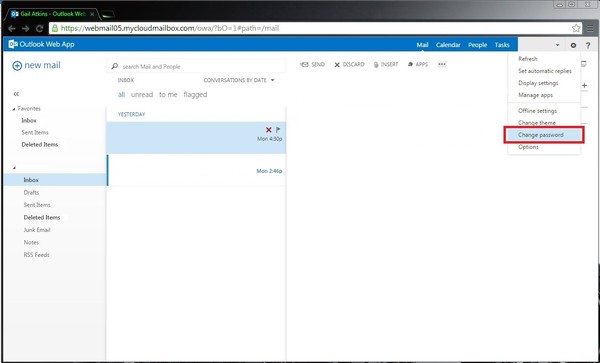Filter messages by to me
600x363 pixels.
click(168, 94)
